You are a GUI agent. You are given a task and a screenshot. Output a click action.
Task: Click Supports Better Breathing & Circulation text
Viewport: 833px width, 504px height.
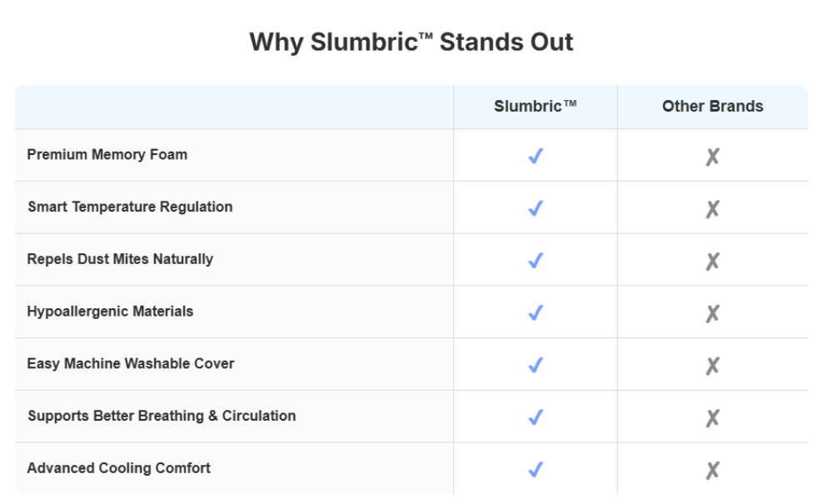[162, 416]
